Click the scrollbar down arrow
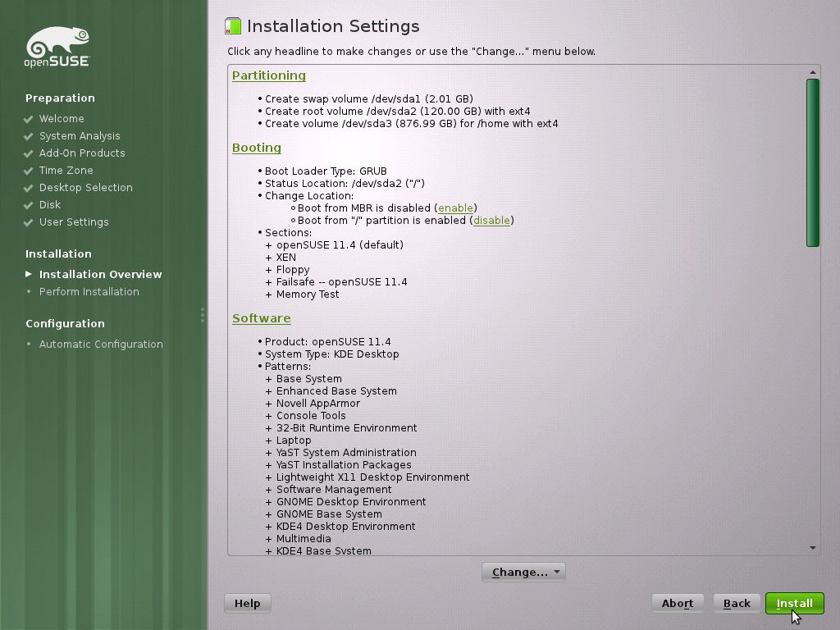The image size is (840, 630). (x=813, y=548)
